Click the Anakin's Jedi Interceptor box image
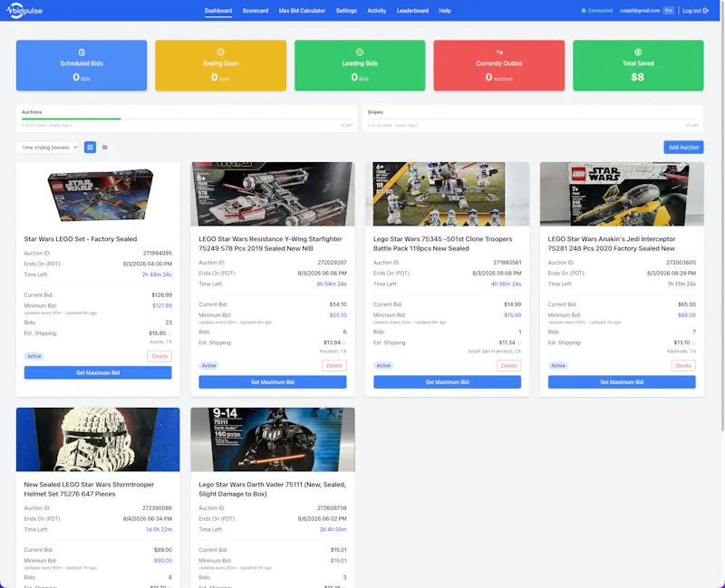 click(x=622, y=194)
